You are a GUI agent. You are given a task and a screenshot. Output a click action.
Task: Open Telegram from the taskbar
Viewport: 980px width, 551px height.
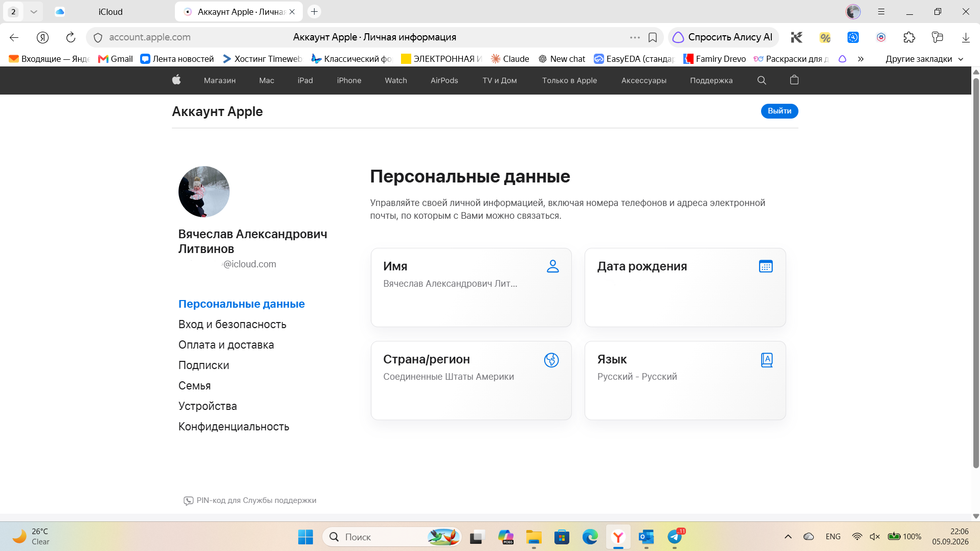675,537
